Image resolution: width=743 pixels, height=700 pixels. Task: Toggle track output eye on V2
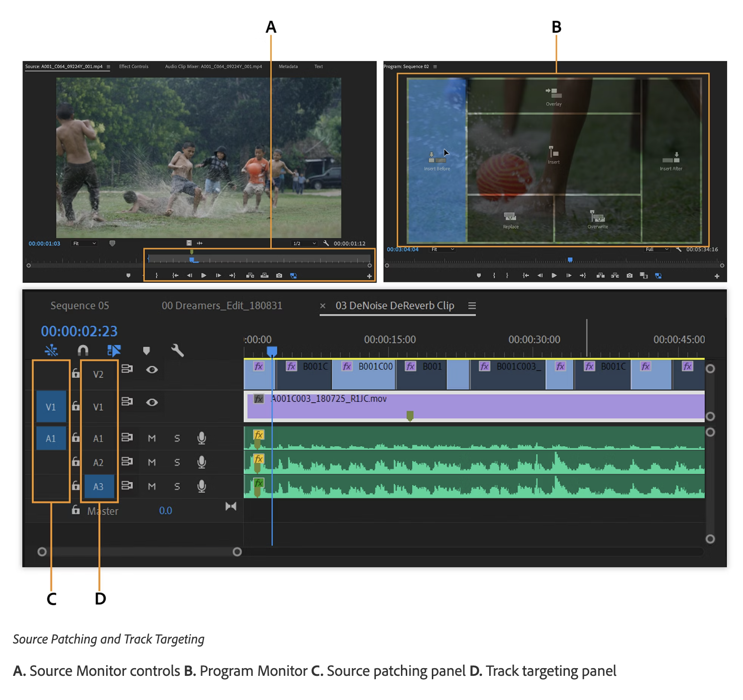[152, 369]
